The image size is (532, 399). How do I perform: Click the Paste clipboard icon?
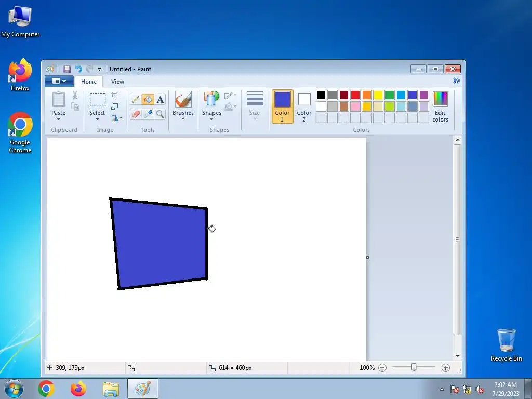click(58, 99)
